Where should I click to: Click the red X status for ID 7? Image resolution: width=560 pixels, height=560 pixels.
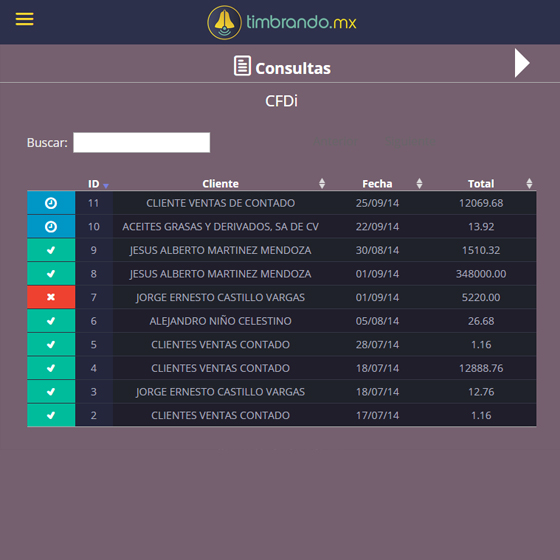(x=51, y=297)
